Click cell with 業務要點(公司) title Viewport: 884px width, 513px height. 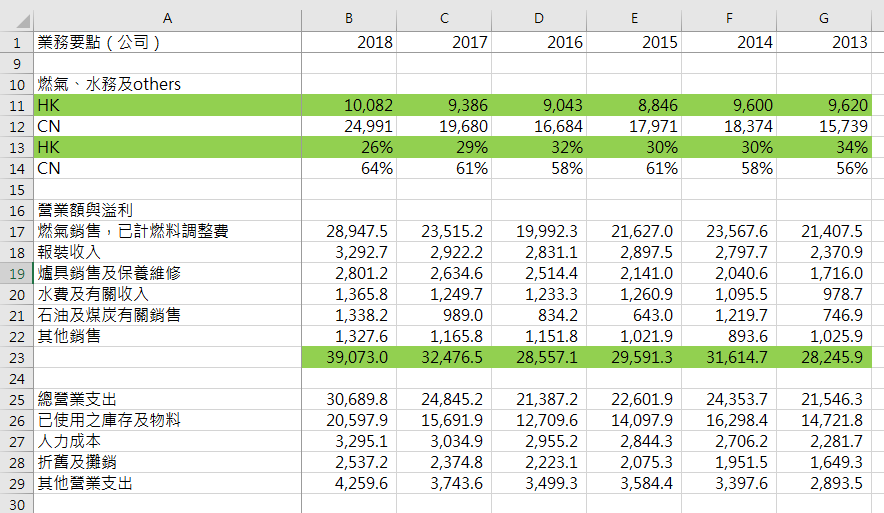(167, 42)
